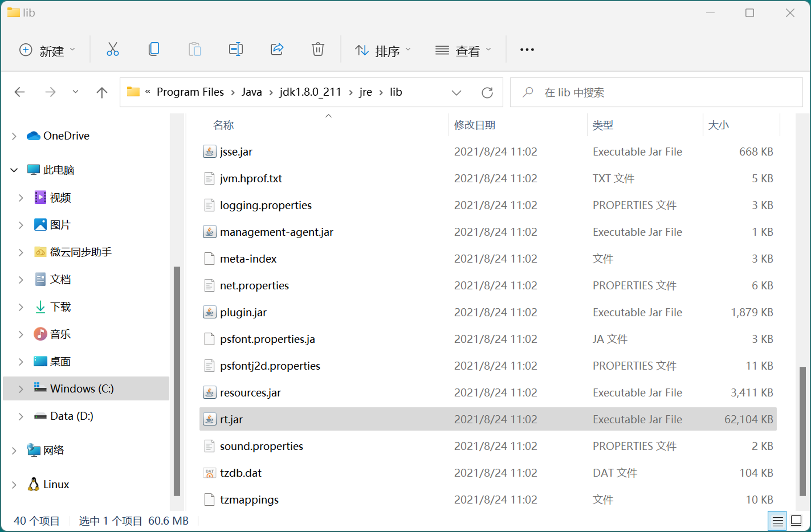The height and width of the screenshot is (532, 811).
Task: Go up one folder level
Action: click(x=102, y=92)
